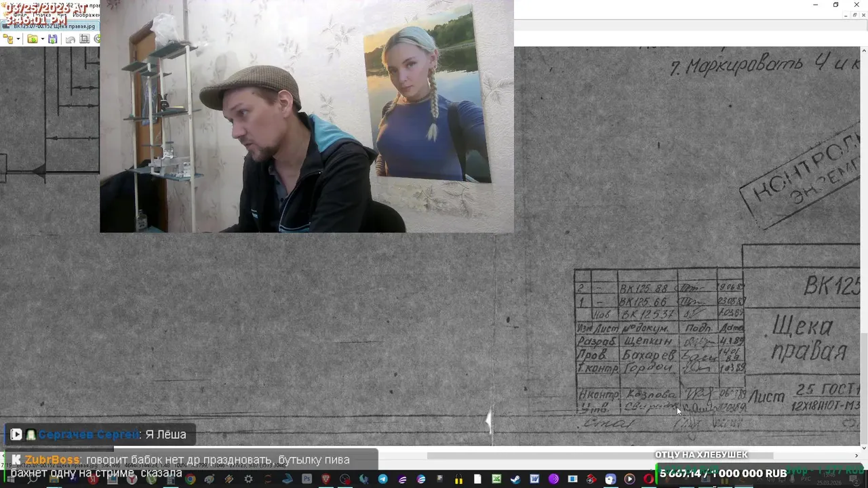Open Photoshop from the taskbar
This screenshot has width=868, height=488.
point(307,479)
